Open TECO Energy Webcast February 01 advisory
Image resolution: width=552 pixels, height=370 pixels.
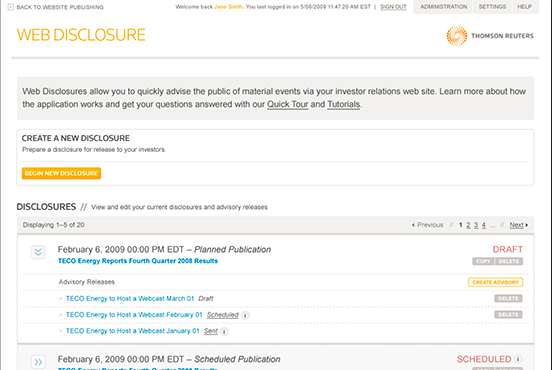point(134,315)
